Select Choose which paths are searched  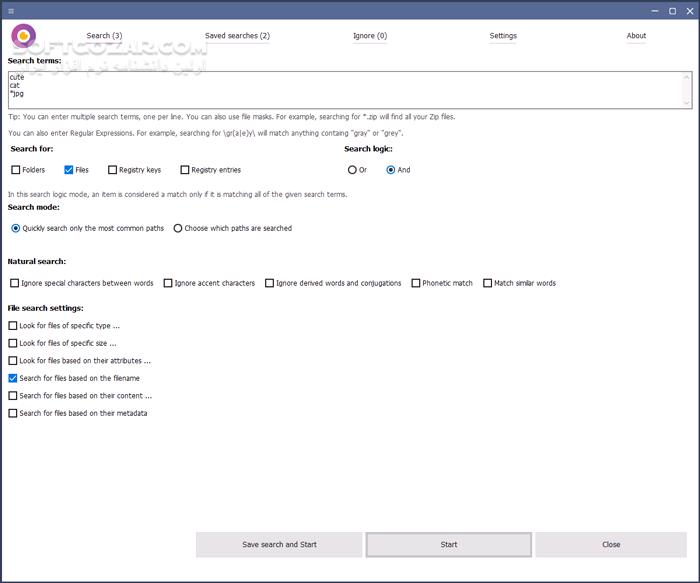[x=178, y=228]
